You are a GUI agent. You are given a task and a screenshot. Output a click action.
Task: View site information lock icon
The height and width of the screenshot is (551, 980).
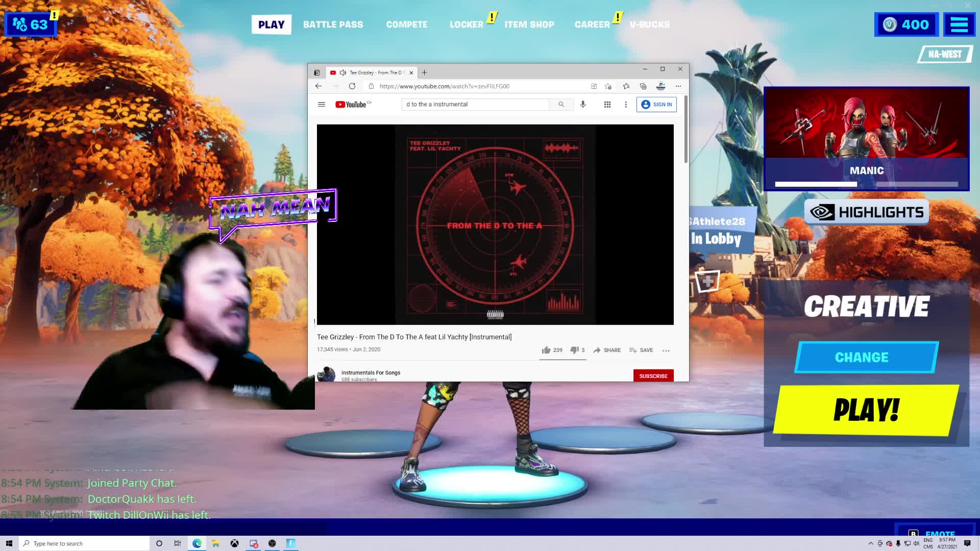coord(371,86)
